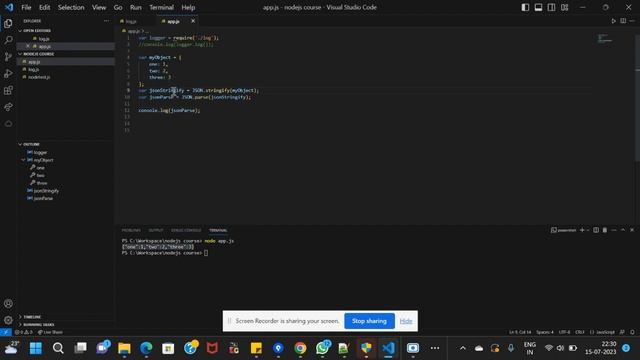The height and width of the screenshot is (360, 640).
Task: Switch to the Output panel tab
Action: 156,230
